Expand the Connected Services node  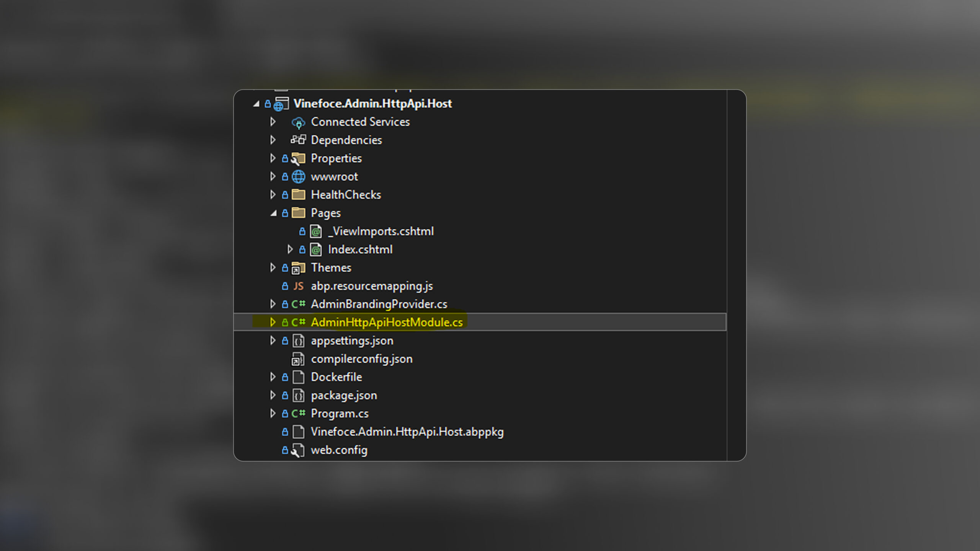click(273, 122)
